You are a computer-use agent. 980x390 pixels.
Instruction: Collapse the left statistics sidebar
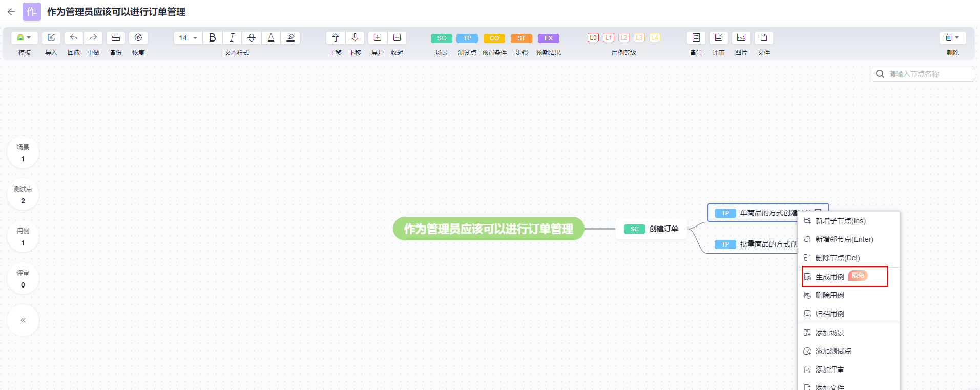tap(23, 320)
